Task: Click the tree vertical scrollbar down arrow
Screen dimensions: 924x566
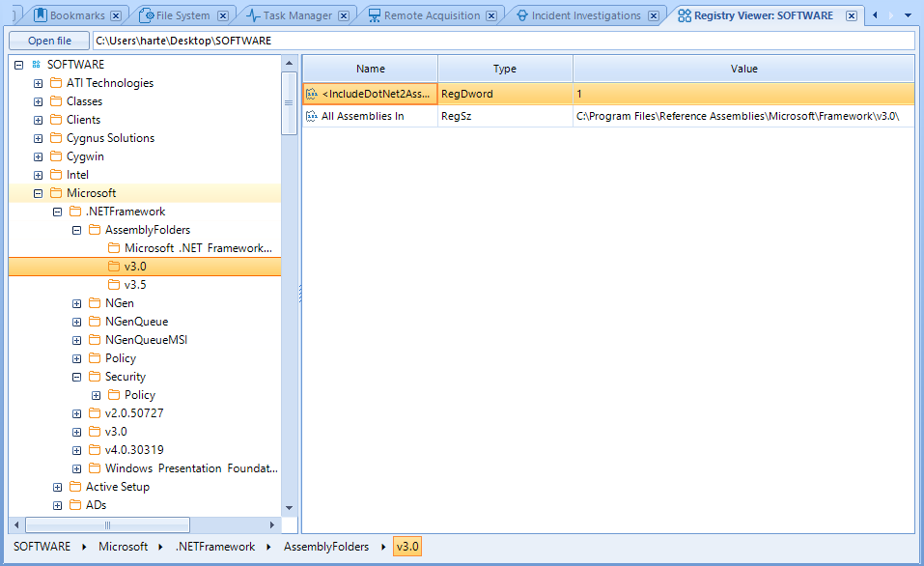Action: tap(289, 508)
